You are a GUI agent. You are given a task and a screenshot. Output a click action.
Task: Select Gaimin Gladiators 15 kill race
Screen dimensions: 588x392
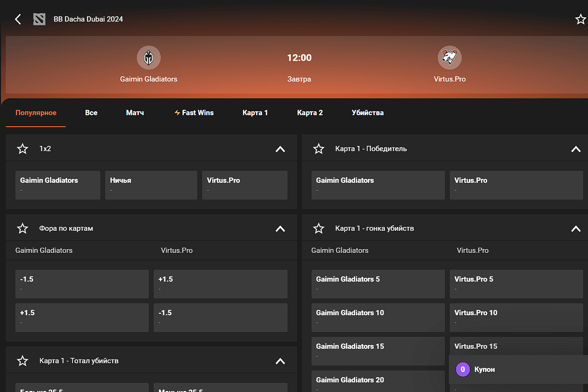click(378, 351)
